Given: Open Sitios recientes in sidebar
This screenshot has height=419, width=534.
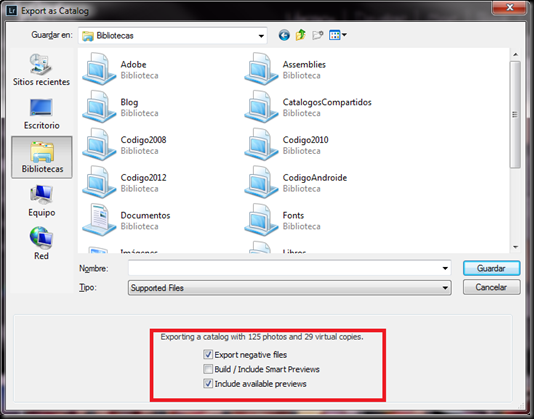Looking at the screenshot, I should click(41, 69).
